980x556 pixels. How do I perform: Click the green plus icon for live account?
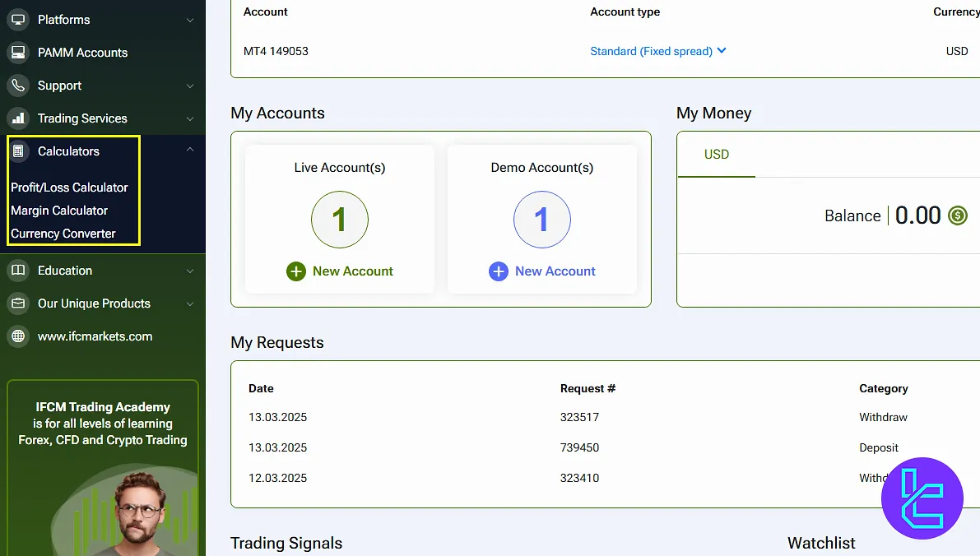295,271
